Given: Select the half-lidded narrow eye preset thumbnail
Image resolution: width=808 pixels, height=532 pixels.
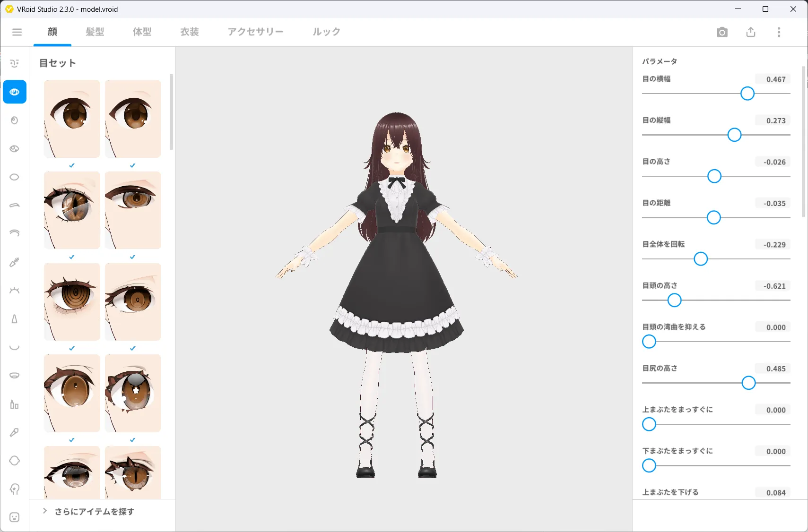Looking at the screenshot, I should (133, 210).
